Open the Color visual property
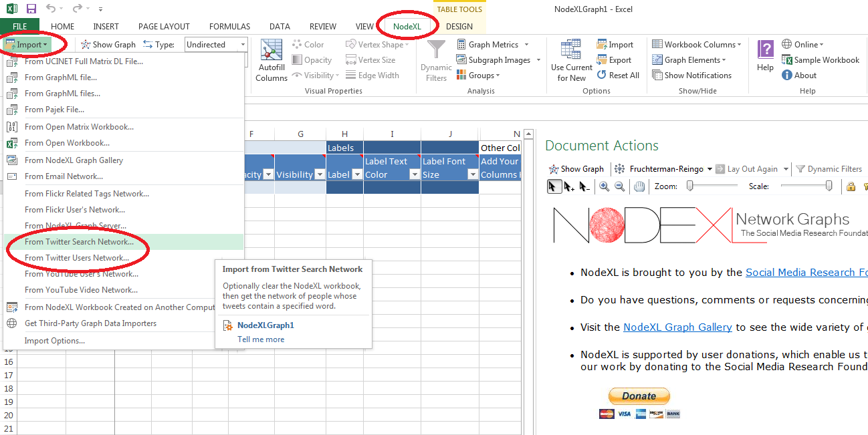 point(308,45)
